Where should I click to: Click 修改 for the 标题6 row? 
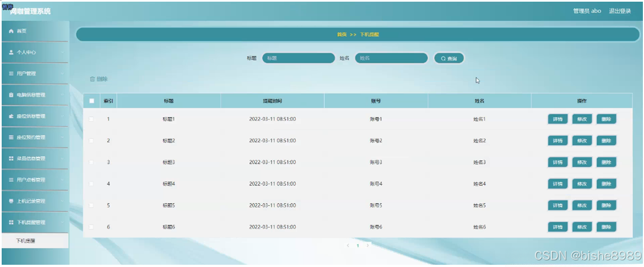coord(582,227)
